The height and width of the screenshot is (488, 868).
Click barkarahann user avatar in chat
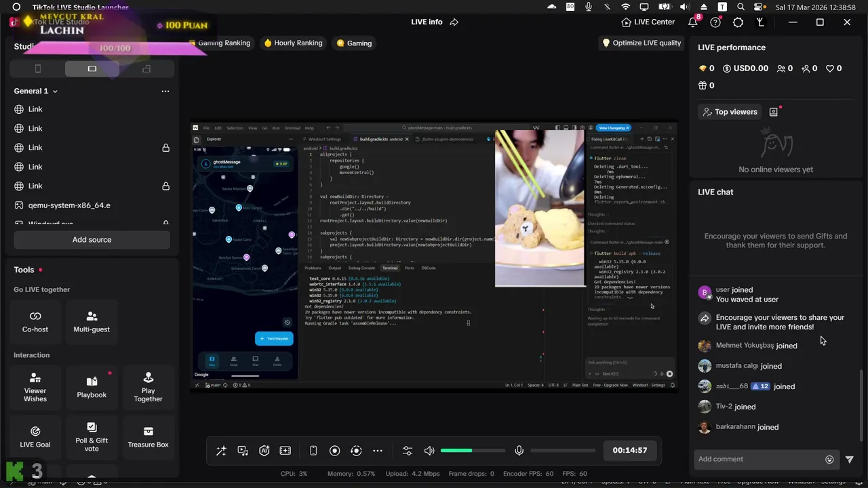pyautogui.click(x=705, y=427)
